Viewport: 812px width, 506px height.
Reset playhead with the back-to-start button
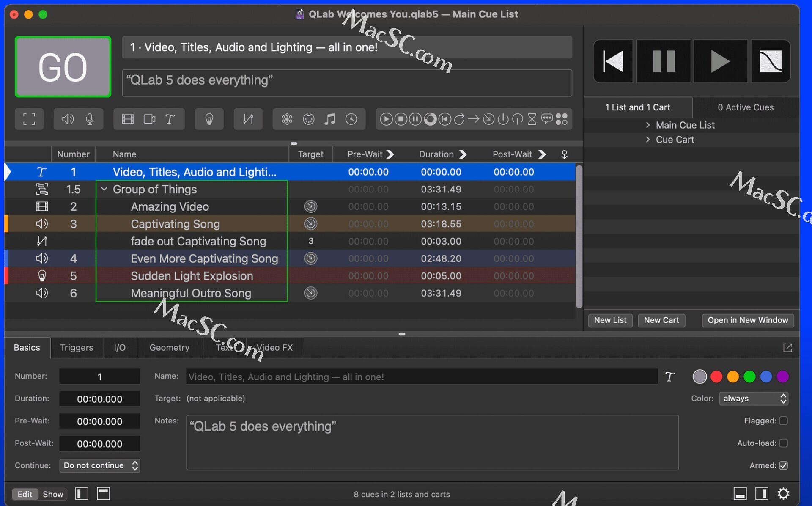point(613,61)
